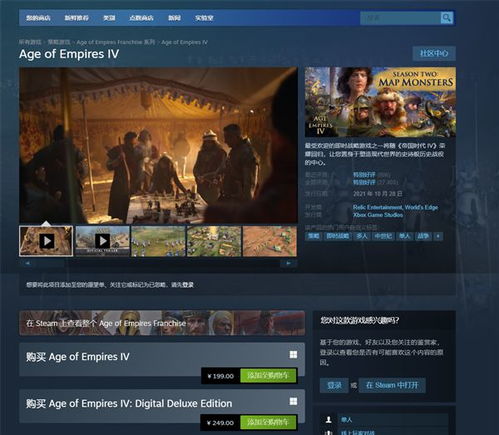The width and height of the screenshot is (499, 435).
Task: Open the 点数商店 points shop tab
Action: 141,18
